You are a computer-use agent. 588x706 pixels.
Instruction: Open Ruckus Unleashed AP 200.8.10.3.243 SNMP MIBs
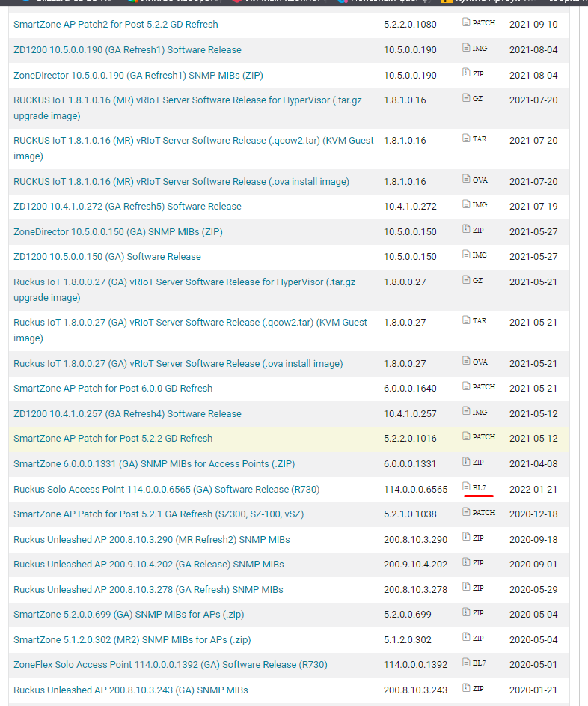(131, 690)
